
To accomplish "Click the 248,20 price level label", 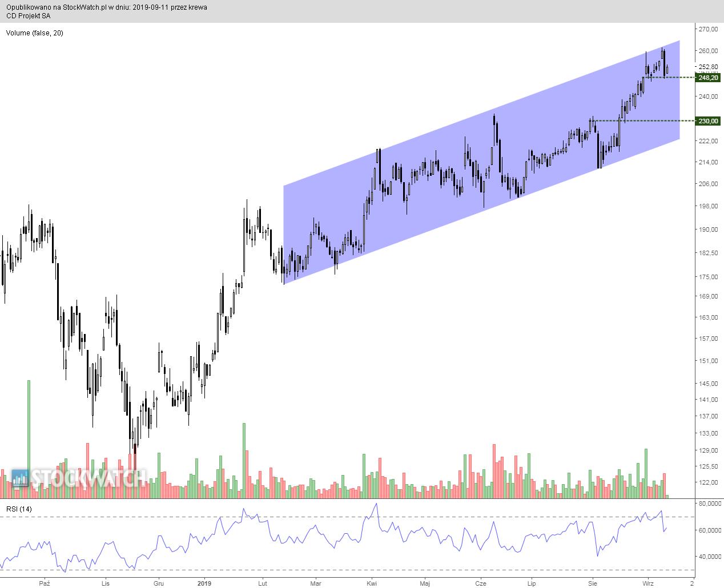I will (x=708, y=78).
